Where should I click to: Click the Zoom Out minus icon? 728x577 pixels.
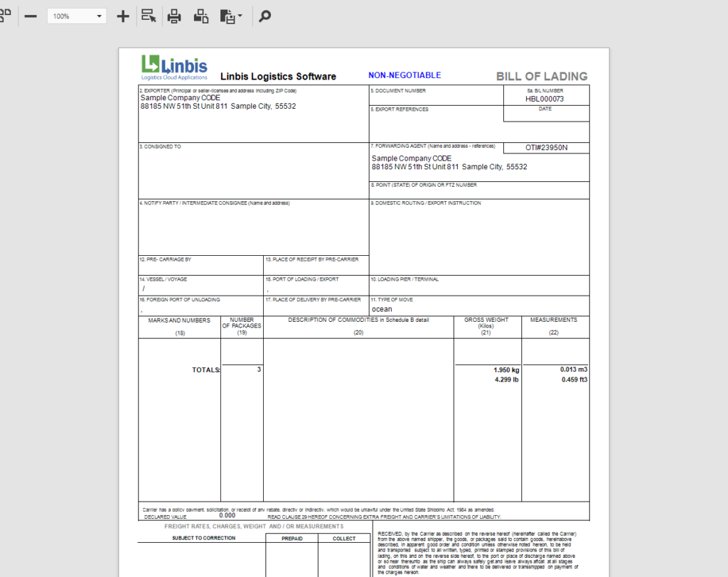[30, 16]
